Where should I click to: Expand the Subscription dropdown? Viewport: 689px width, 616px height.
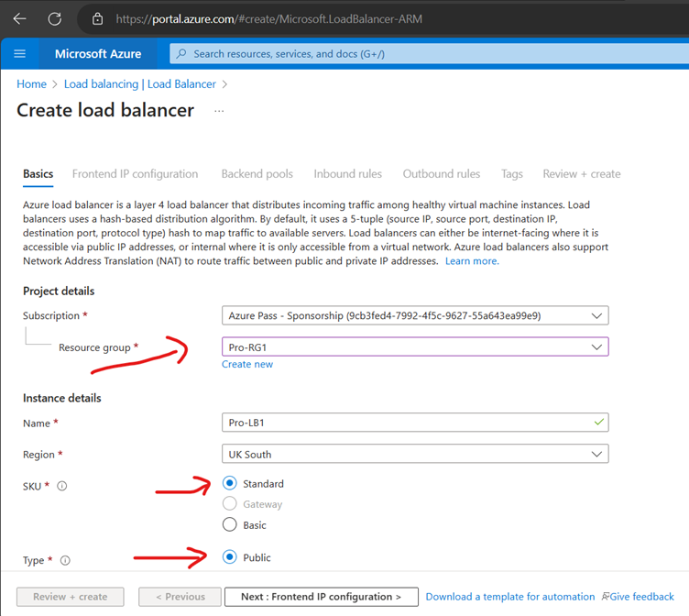[x=415, y=315]
